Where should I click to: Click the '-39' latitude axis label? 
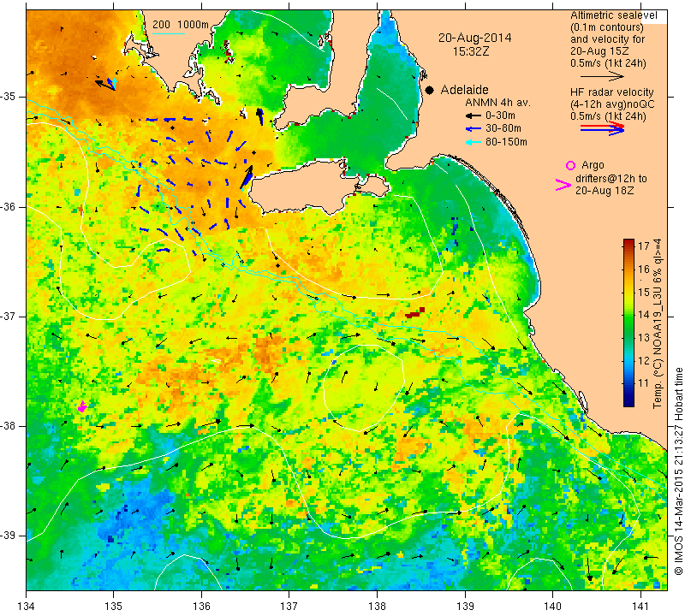click(x=9, y=536)
